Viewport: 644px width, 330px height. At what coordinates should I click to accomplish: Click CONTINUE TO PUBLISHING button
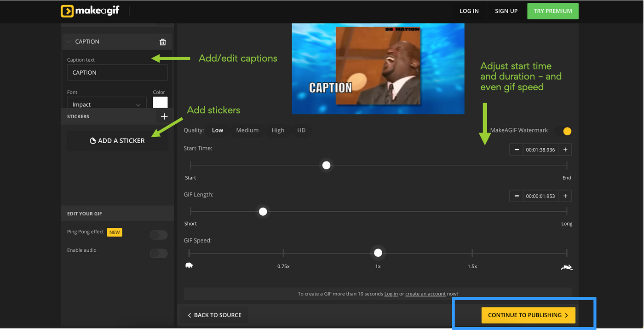tap(529, 315)
